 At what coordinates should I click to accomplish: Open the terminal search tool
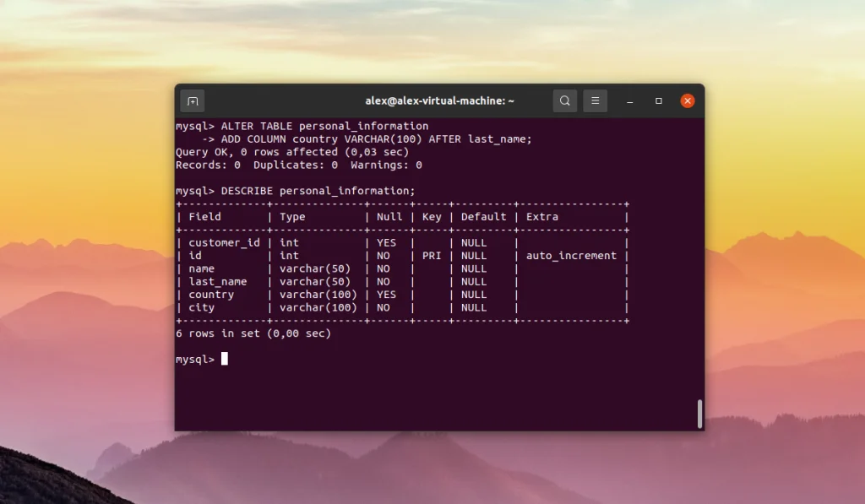564,100
